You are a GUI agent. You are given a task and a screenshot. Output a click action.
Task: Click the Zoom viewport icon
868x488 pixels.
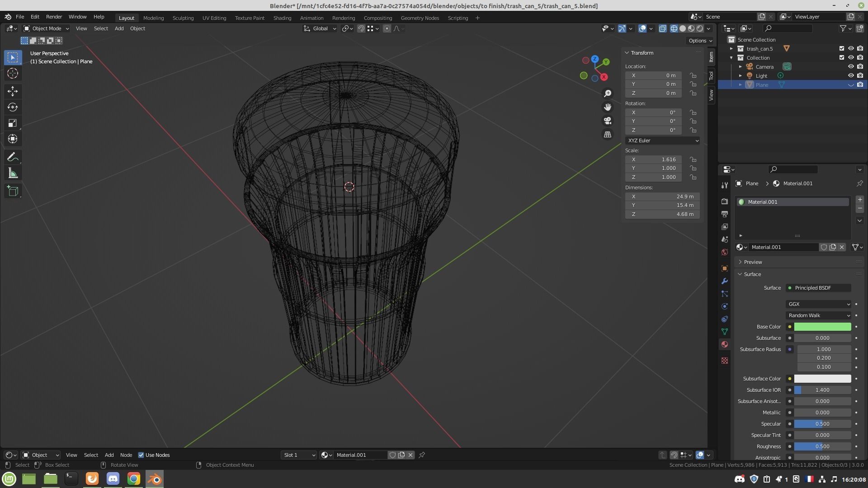608,93
